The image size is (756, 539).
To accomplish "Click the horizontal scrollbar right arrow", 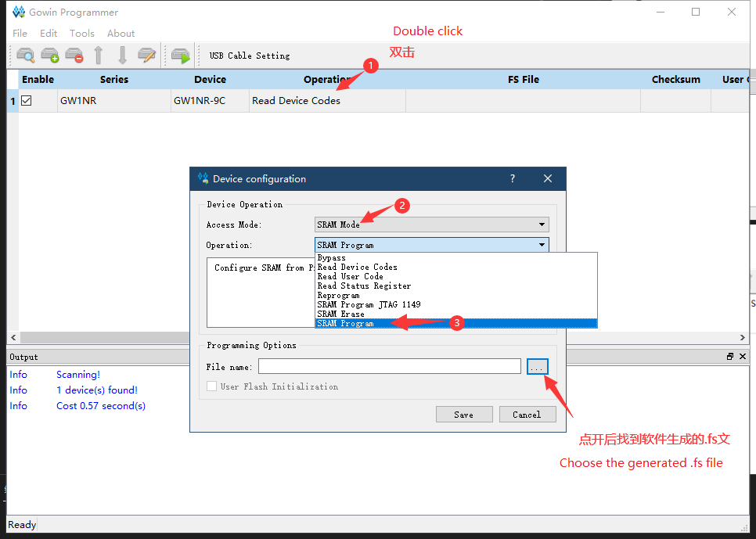I will (x=743, y=337).
